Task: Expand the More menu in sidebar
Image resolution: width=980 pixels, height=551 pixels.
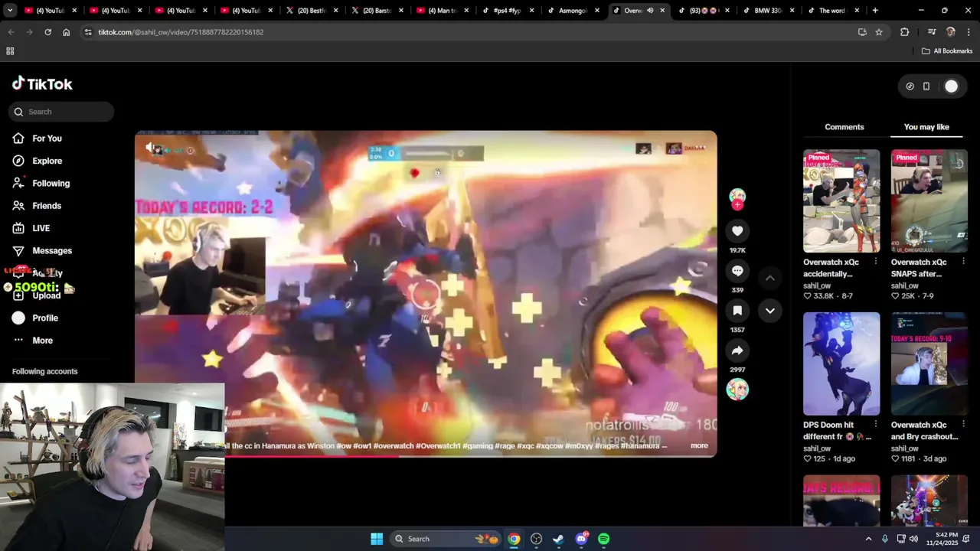Action: pos(42,341)
